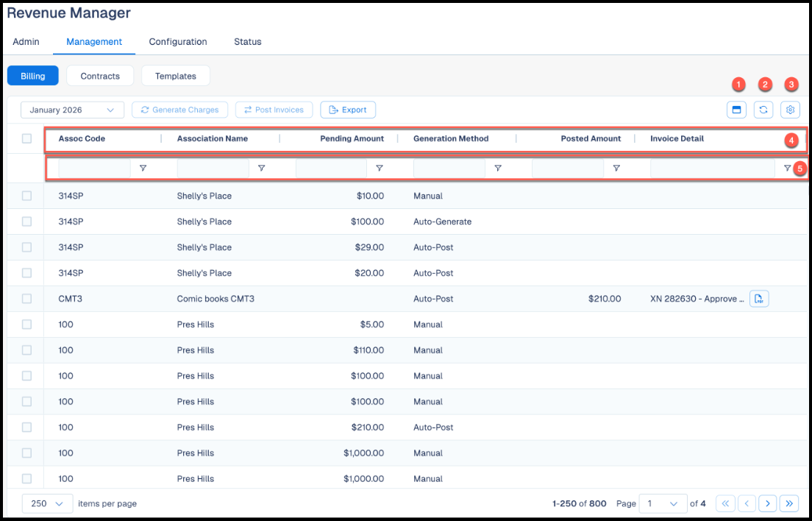
Task: Open the Page number dropdown
Action: (663, 503)
